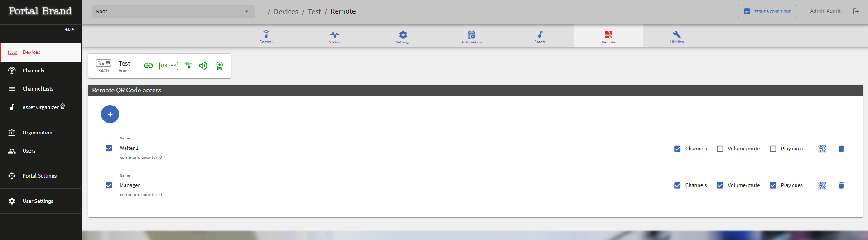Image resolution: width=868 pixels, height=240 pixels.
Task: Go to Channels in sidebar
Action: tap(41, 71)
